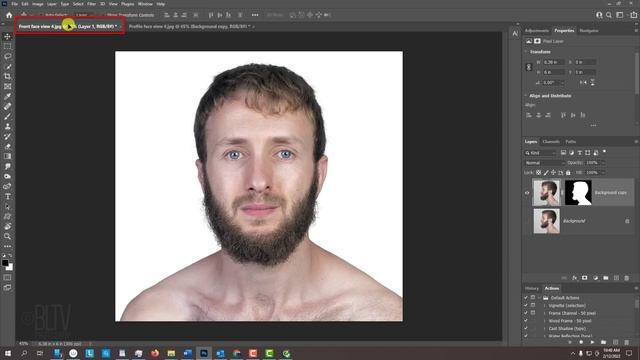Open the Normal blend mode dropdown
This screenshot has height=360, width=640.
(x=544, y=162)
